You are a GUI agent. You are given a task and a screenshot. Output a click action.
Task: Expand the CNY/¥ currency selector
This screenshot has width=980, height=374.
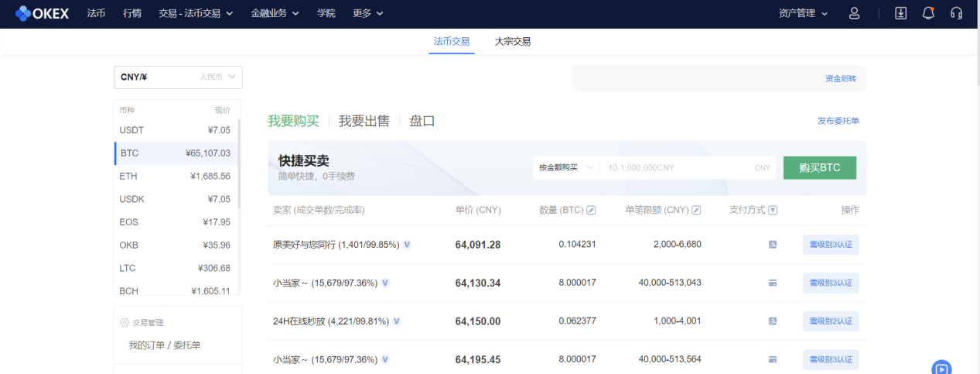[x=178, y=77]
